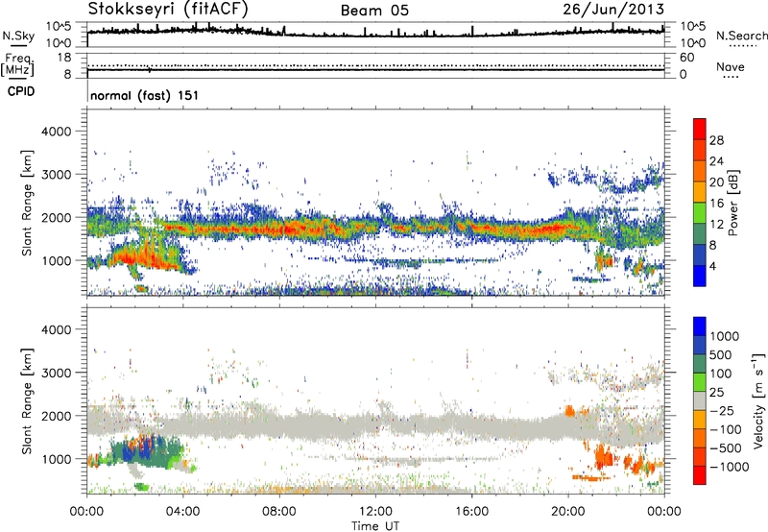Click the 'normal (fast) 151' mode text

tap(145, 95)
